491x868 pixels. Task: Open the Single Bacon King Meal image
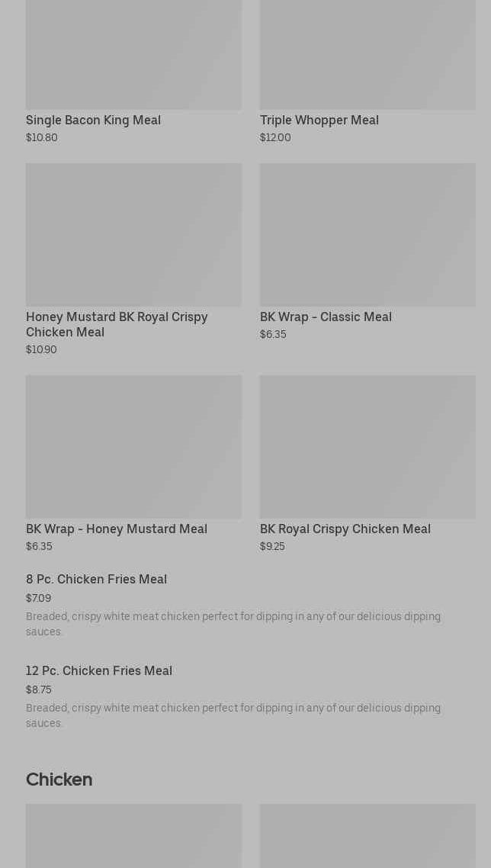(133, 53)
